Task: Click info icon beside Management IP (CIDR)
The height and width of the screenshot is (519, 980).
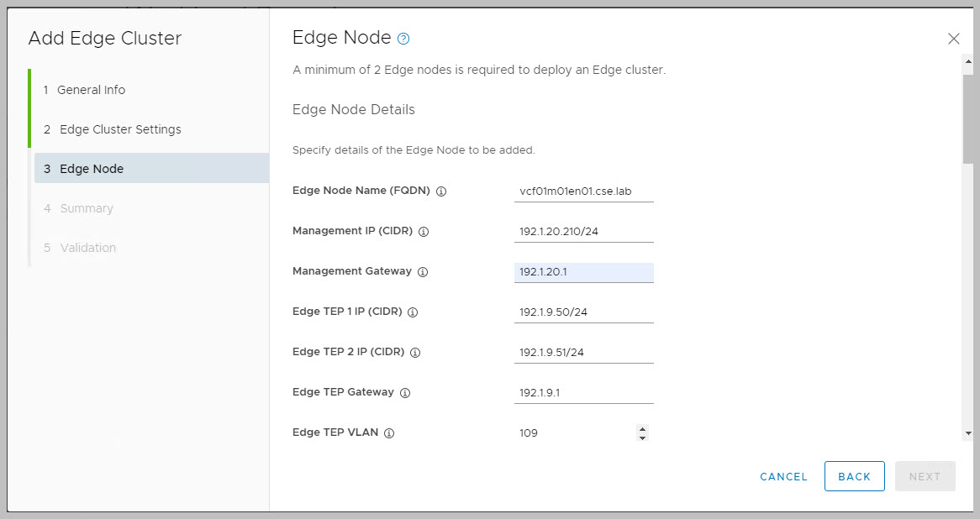Action: (424, 232)
